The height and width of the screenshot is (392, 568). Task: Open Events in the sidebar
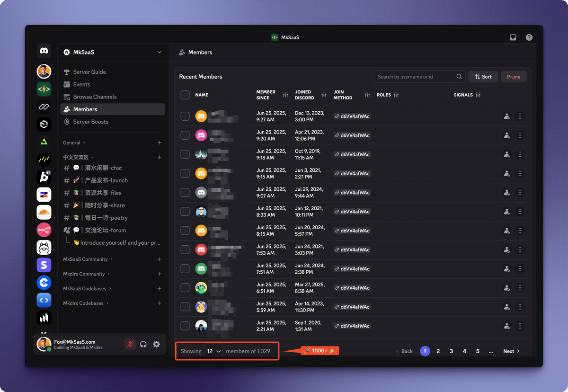click(x=113, y=84)
